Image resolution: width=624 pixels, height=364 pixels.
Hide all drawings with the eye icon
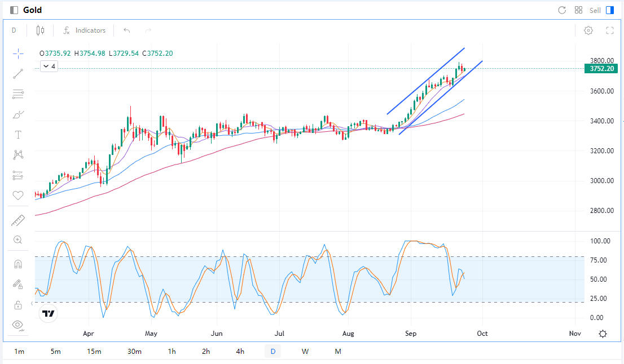18,325
